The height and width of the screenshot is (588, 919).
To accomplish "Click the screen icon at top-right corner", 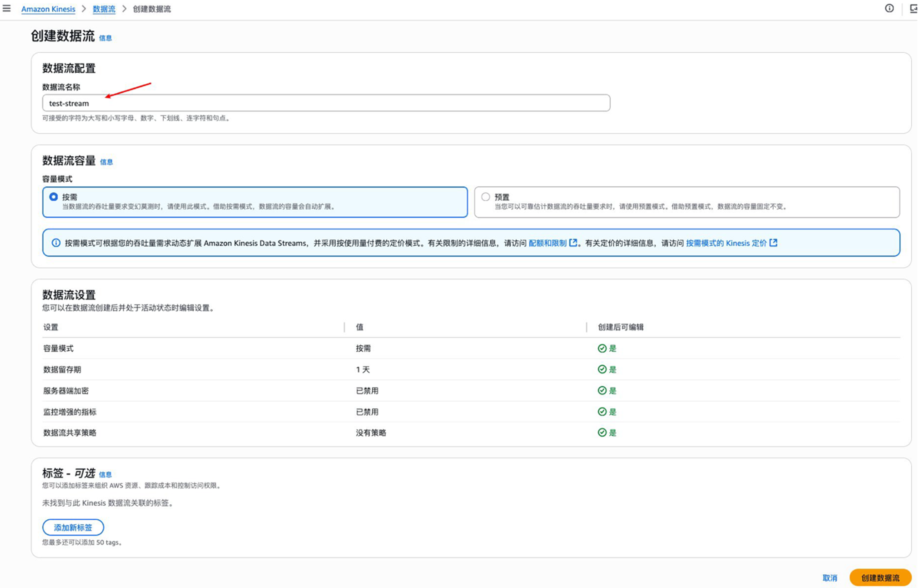I will tap(914, 8).
